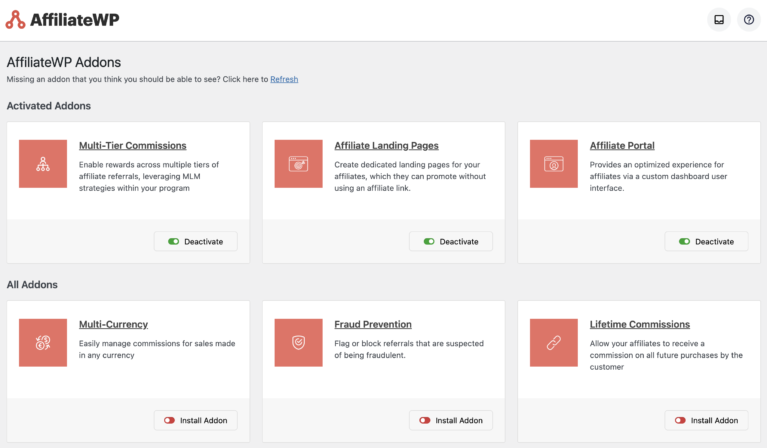Install the Multi-Currency addon
This screenshot has height=448, width=767.
coord(196,421)
